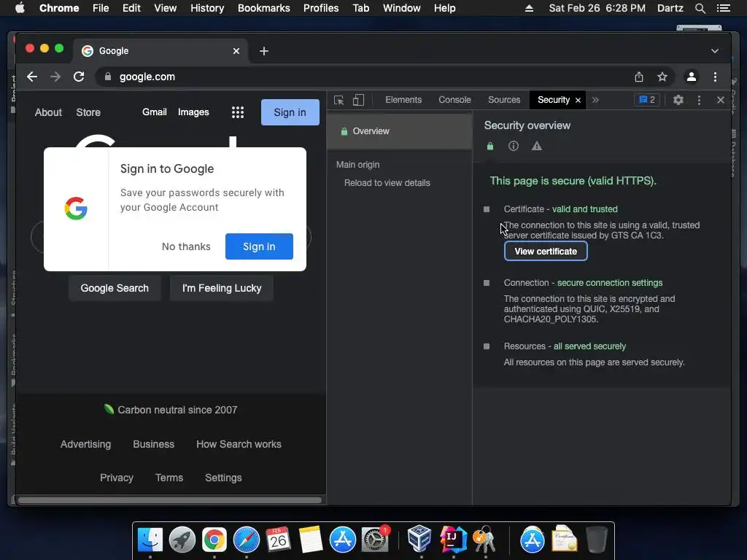Open the 2 issues badge in DevTools

(647, 100)
